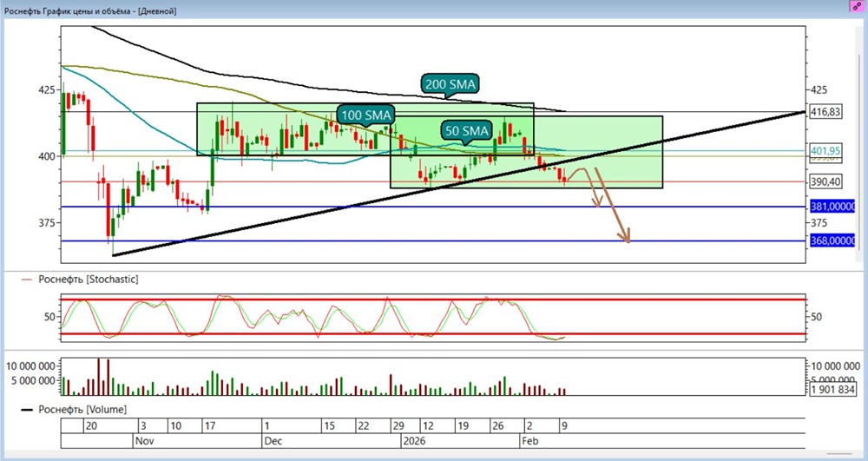Click the 390,40 last price label
This screenshot has height=461, width=868.
[825, 181]
